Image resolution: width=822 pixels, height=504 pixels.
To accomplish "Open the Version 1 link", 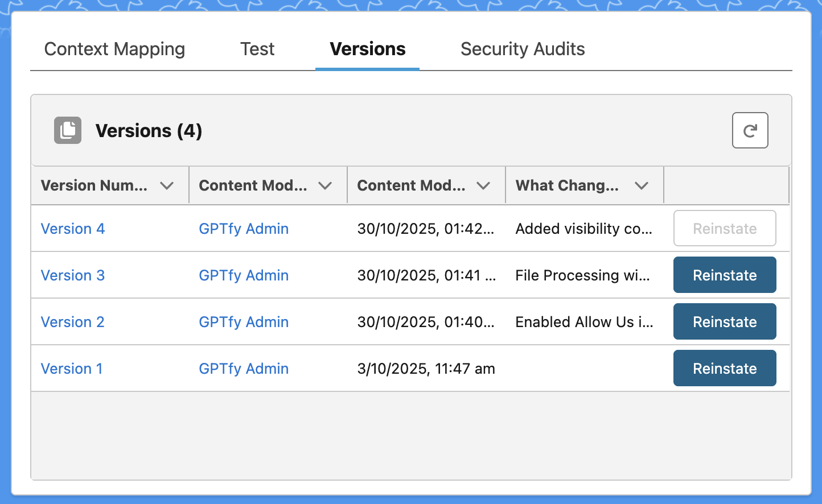I will pyautogui.click(x=72, y=369).
